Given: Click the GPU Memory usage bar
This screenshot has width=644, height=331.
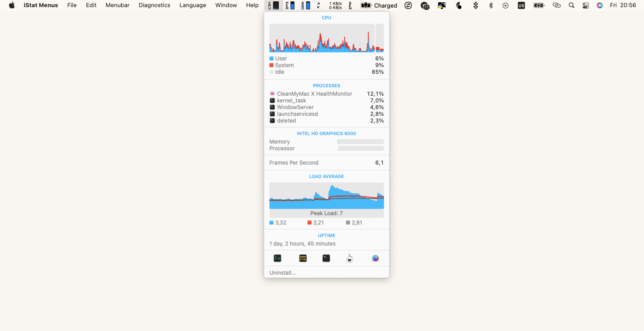Looking at the screenshot, I should coord(361,142).
